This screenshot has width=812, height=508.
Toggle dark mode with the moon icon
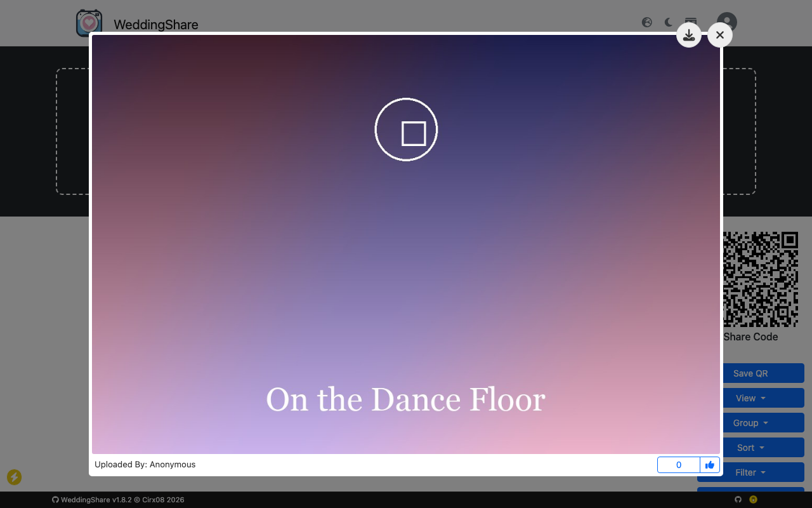tap(669, 22)
